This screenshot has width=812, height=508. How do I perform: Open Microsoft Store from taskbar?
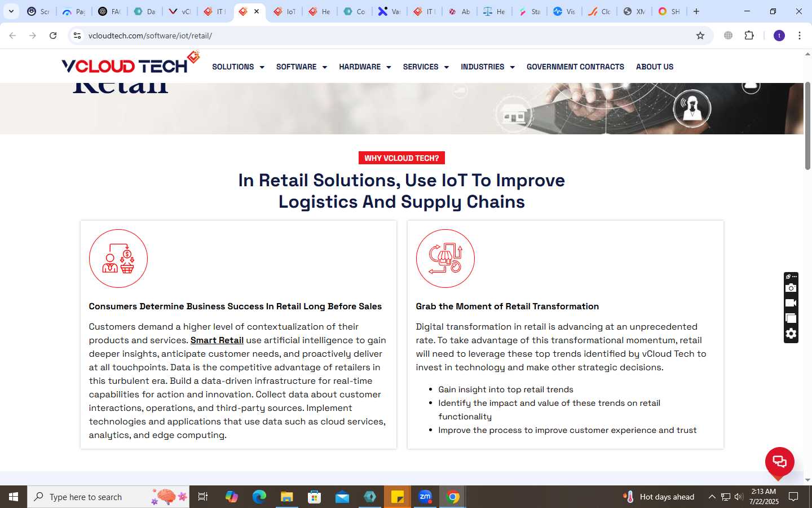pos(314,497)
